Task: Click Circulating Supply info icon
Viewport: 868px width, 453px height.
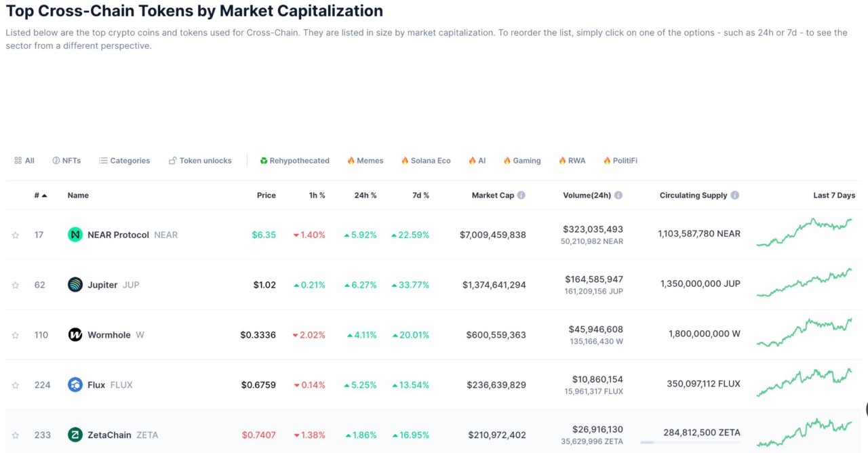Action: (735, 195)
